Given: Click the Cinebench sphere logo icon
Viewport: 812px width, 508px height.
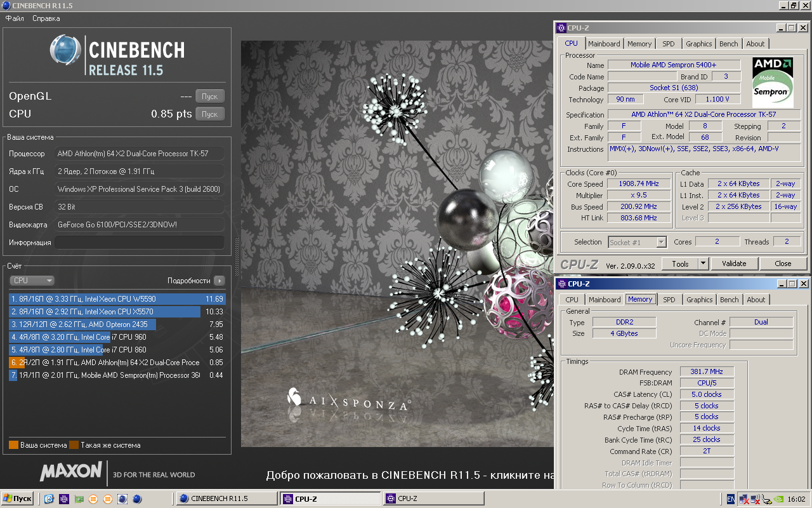Looking at the screenshot, I should click(x=66, y=50).
